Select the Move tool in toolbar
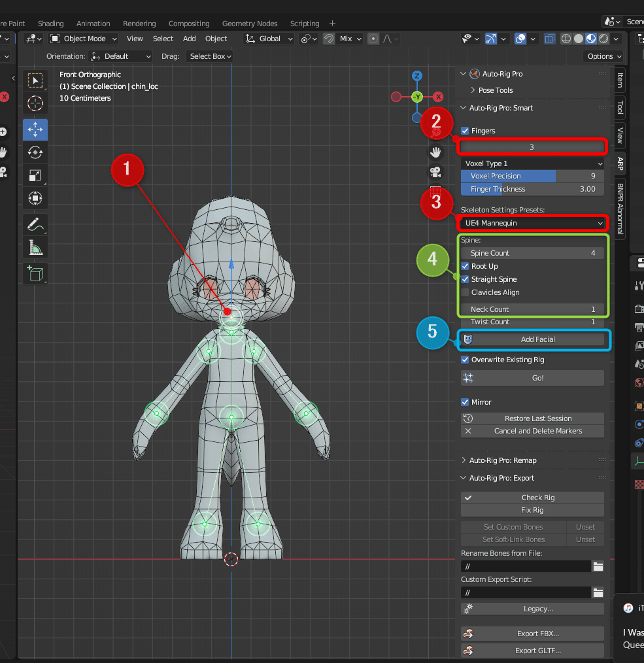The image size is (644, 663). coord(35,129)
